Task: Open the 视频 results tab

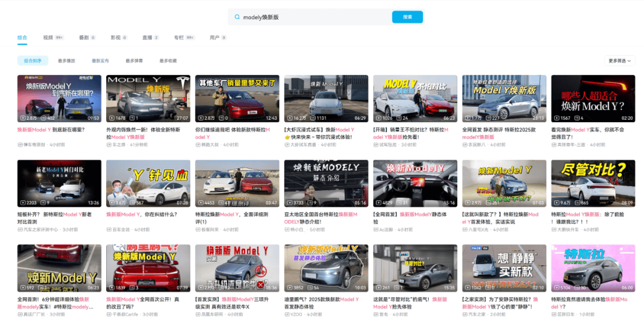Action: click(53, 38)
